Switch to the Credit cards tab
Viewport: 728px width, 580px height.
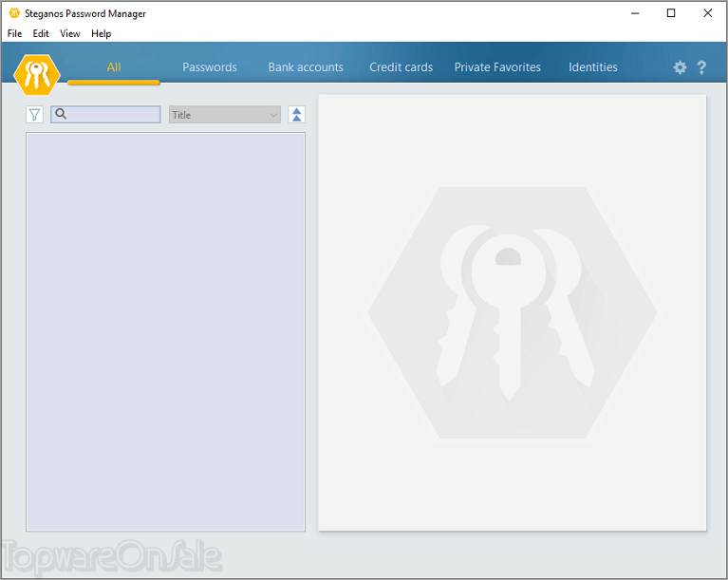401,67
